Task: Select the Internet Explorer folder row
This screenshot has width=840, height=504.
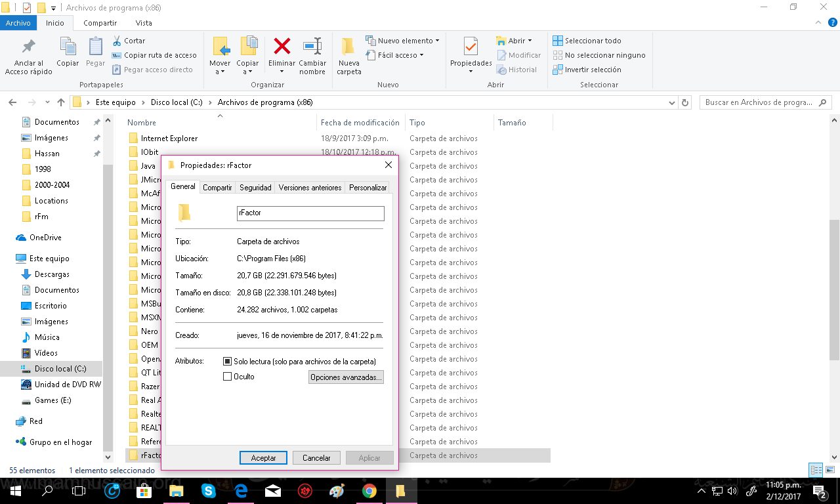Action: pyautogui.click(x=339, y=138)
